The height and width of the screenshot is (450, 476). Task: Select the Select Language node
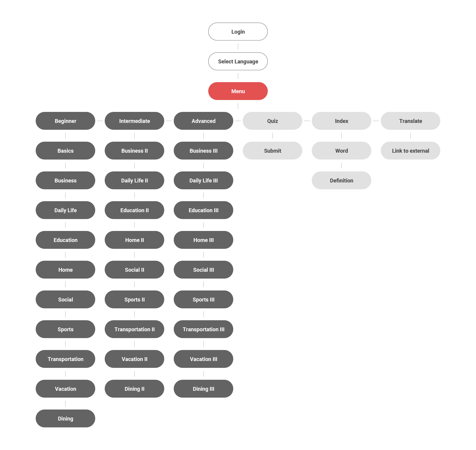click(238, 61)
